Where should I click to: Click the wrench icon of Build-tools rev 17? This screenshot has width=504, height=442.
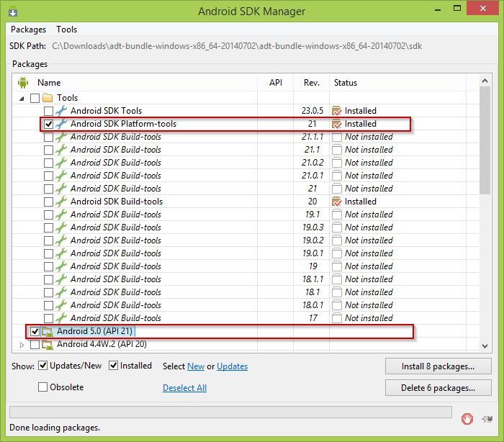61,318
